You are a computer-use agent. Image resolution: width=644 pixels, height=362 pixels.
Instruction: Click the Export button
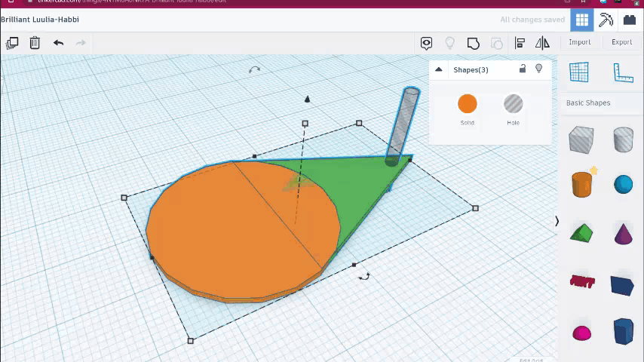(x=621, y=42)
